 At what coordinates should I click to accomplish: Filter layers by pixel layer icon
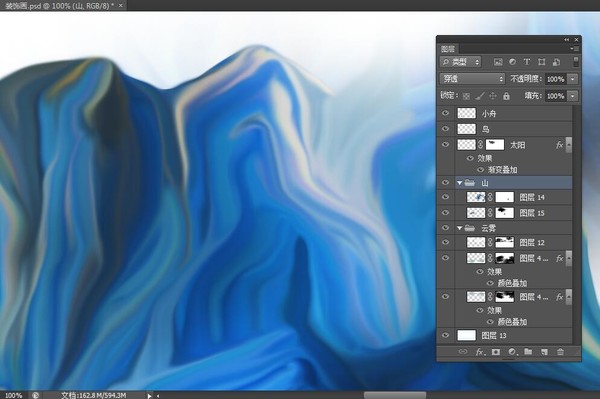point(498,62)
